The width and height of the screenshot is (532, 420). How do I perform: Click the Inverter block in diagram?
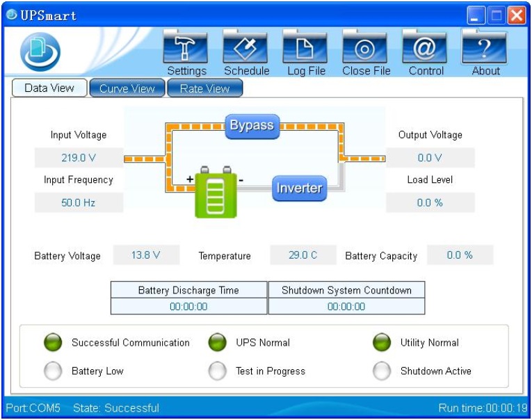coord(299,188)
